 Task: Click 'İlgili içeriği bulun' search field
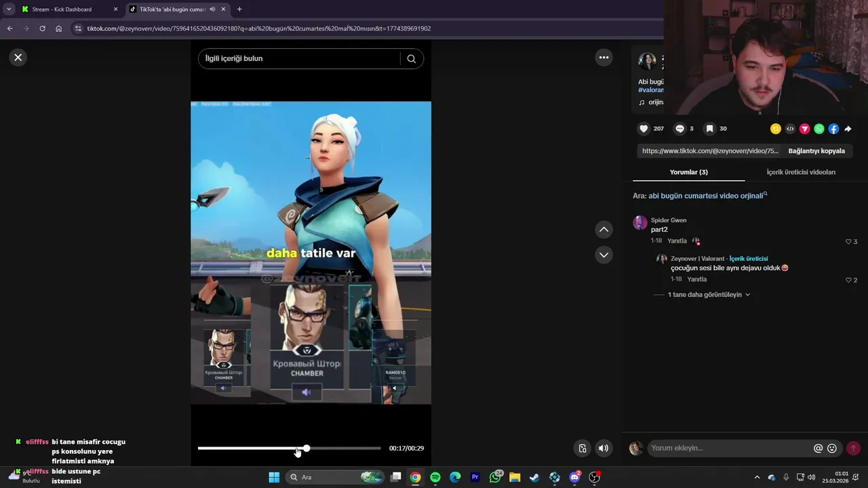298,58
